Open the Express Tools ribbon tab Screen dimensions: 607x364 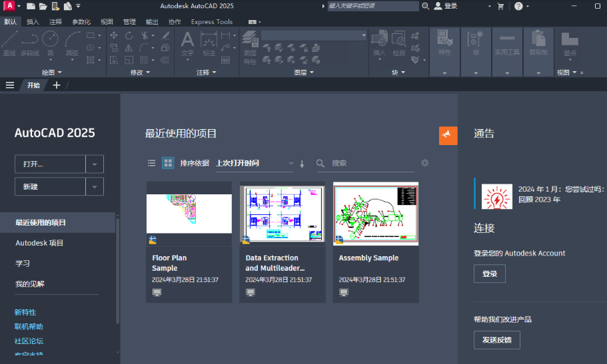[212, 22]
